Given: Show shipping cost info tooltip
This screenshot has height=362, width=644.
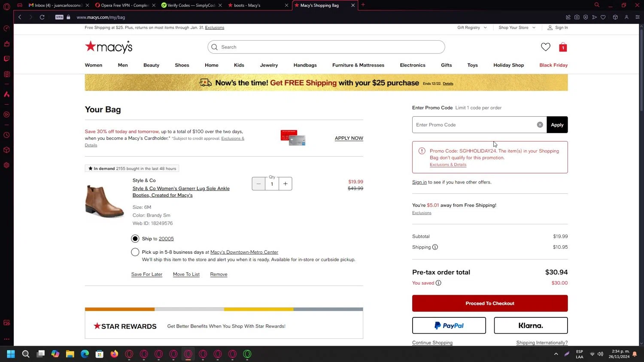Looking at the screenshot, I should (x=435, y=247).
